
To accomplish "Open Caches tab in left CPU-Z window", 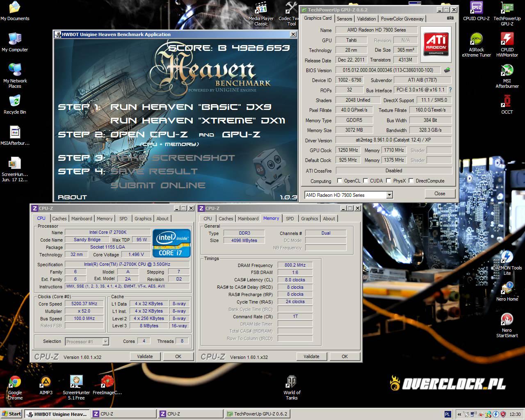I will 59,219.
